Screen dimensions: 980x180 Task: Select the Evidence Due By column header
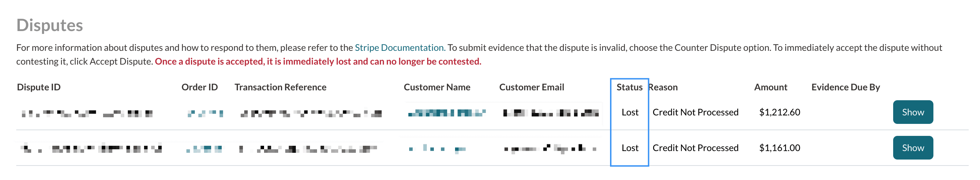(845, 87)
